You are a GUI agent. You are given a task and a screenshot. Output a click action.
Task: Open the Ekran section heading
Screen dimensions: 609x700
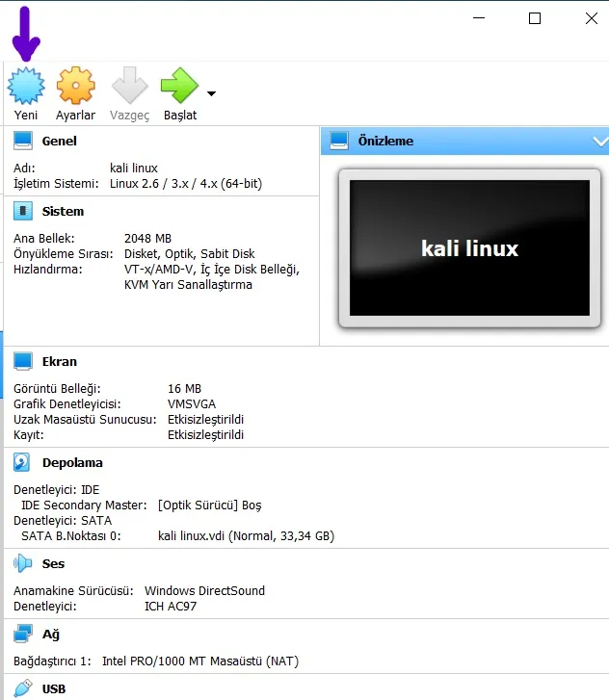(60, 361)
